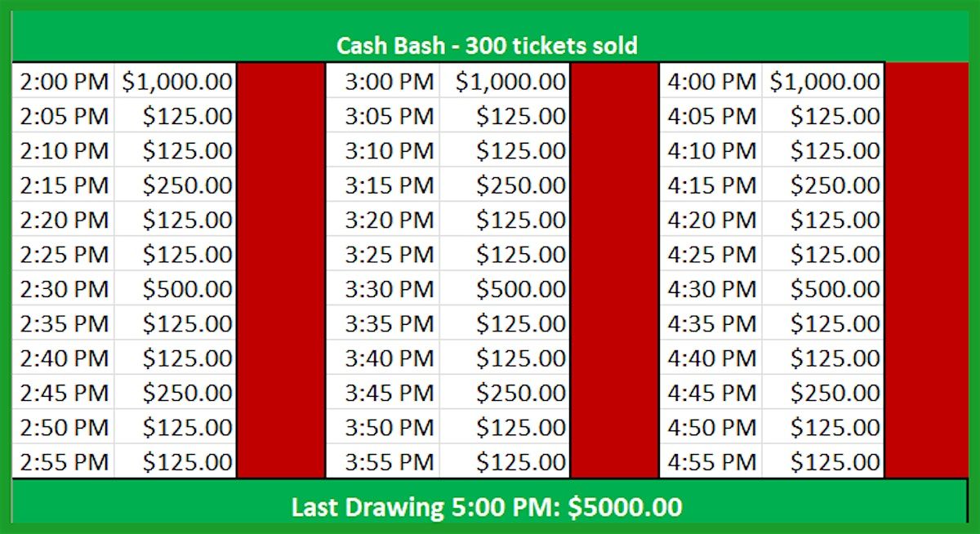Click the red column beside 4:00 PM prizes
The image size is (980, 534).
point(927,270)
